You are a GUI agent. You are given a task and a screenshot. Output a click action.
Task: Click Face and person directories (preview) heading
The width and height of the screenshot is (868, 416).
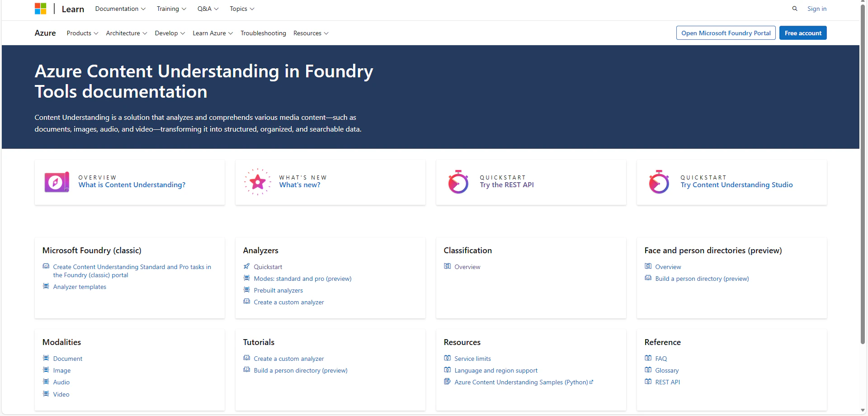713,251
